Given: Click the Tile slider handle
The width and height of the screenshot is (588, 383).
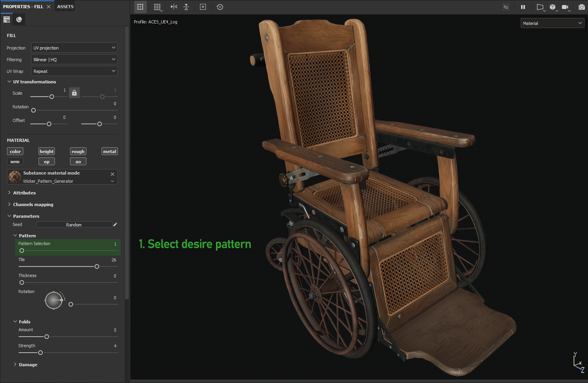Looking at the screenshot, I should pos(97,267).
